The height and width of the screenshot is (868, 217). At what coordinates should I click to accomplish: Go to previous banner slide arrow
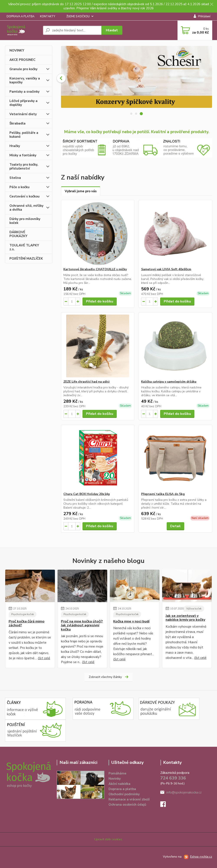pyautogui.click(x=61, y=78)
